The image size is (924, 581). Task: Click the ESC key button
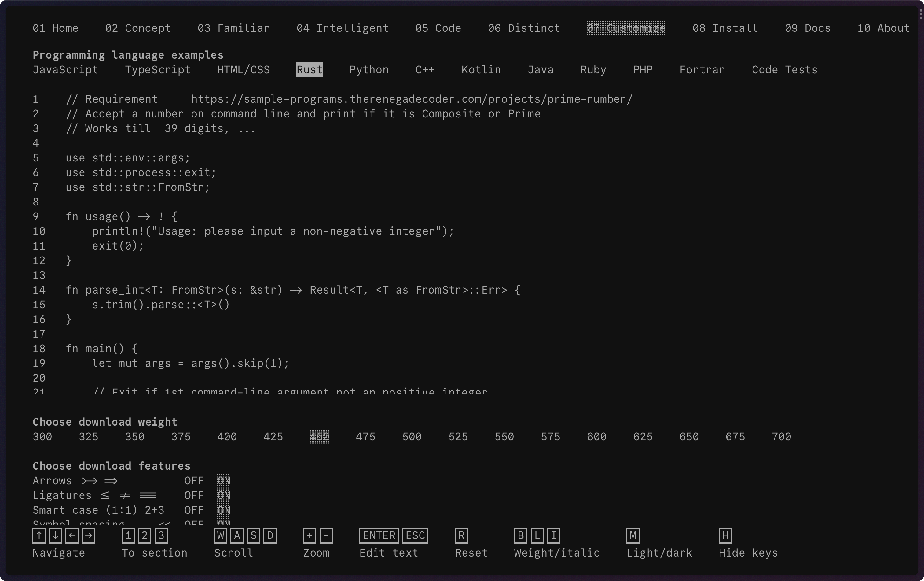pyautogui.click(x=415, y=536)
